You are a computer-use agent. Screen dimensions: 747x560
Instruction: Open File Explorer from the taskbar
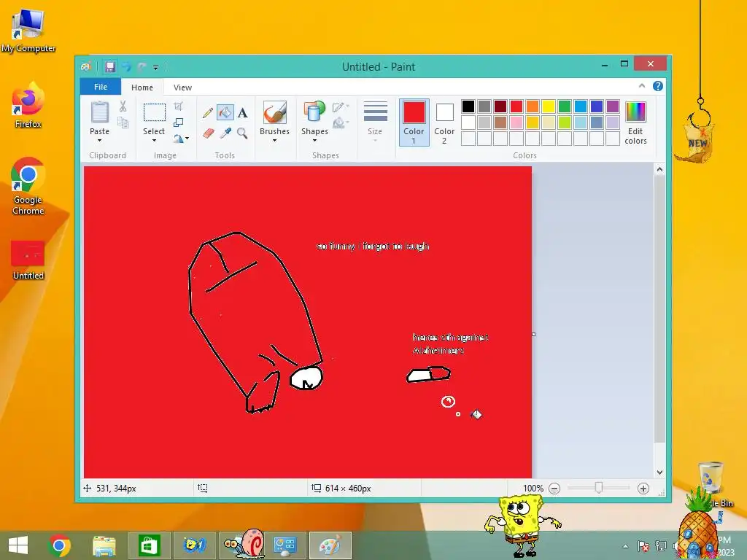[104, 545]
